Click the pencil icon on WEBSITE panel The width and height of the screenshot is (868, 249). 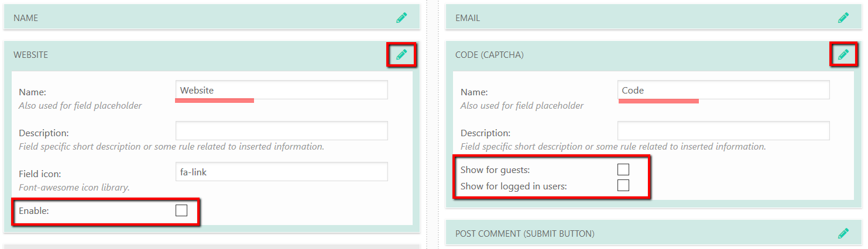pyautogui.click(x=402, y=55)
